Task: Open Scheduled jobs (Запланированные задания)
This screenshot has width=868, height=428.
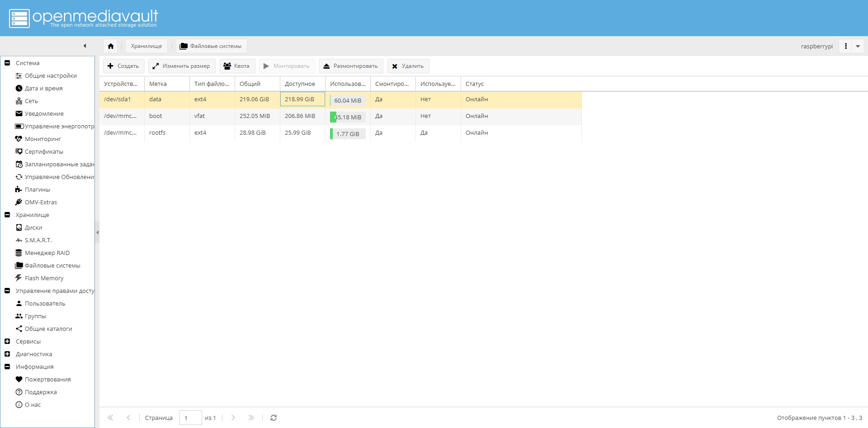Action: 54,165
